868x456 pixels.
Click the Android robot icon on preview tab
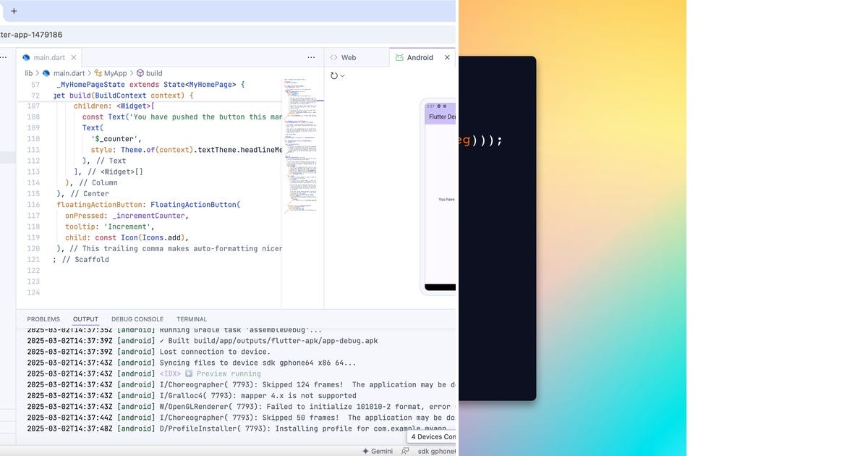click(399, 57)
